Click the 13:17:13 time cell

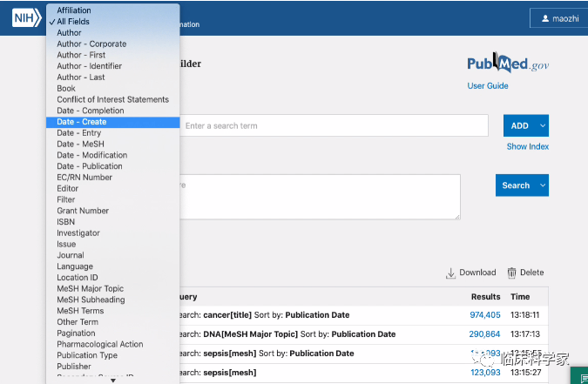[525, 334]
